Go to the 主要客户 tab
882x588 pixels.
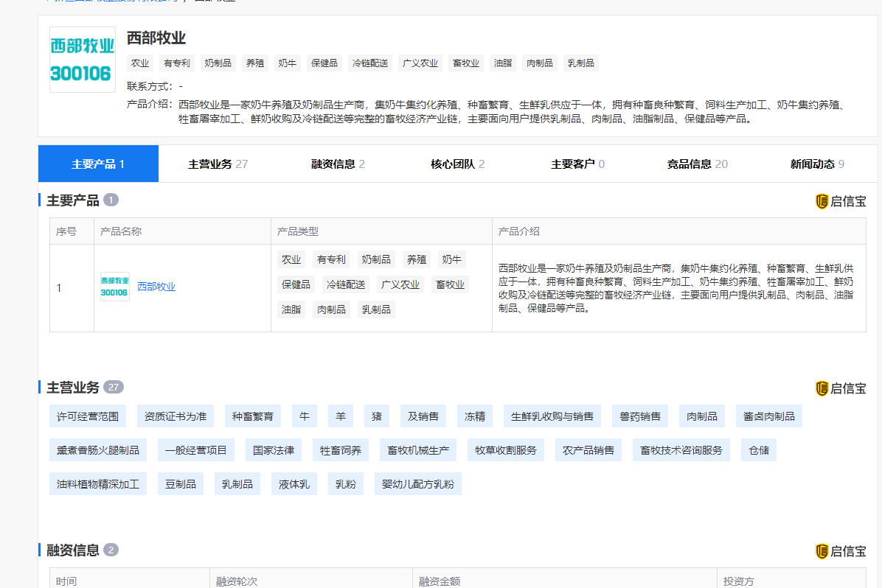point(577,164)
